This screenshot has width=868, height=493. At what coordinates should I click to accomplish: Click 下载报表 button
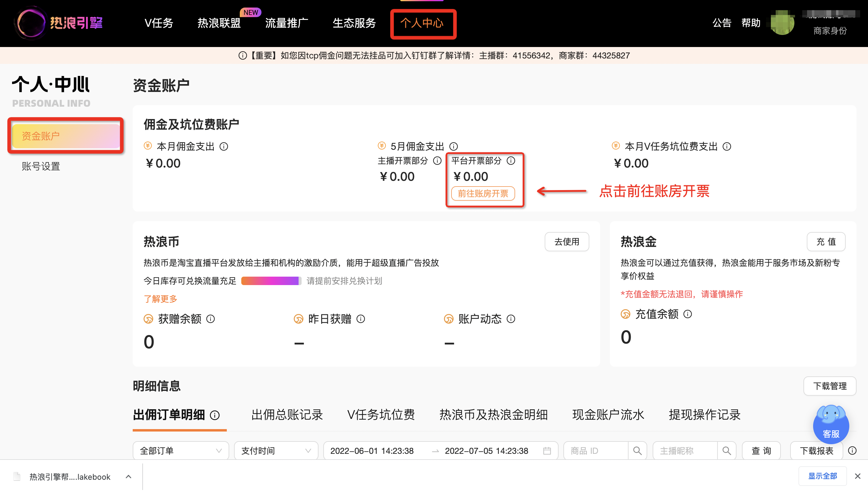816,451
